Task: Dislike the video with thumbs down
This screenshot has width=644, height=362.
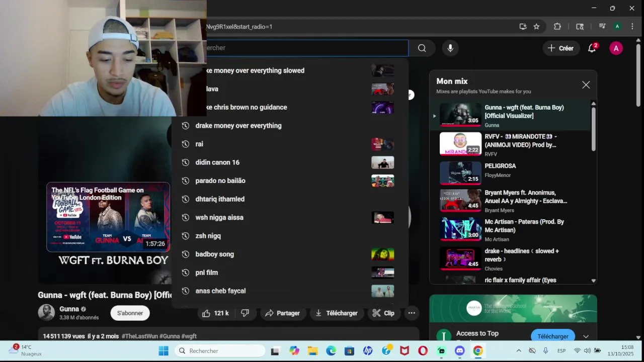Action: coord(245,313)
